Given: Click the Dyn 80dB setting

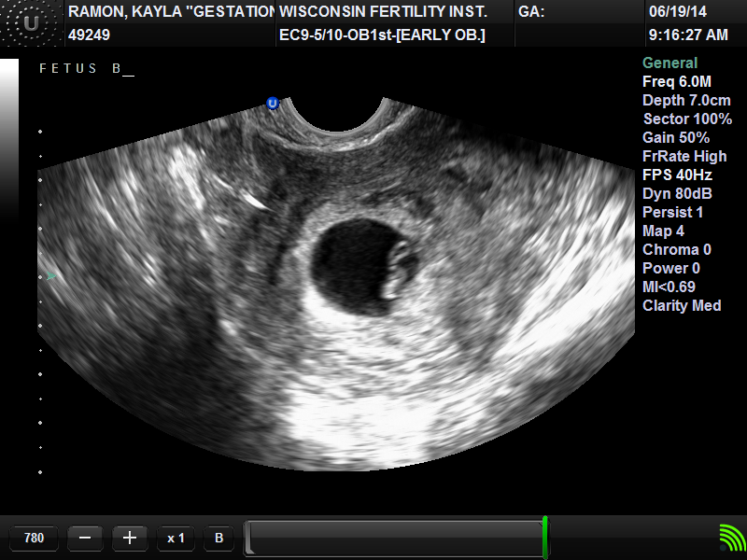Looking at the screenshot, I should click(677, 193).
